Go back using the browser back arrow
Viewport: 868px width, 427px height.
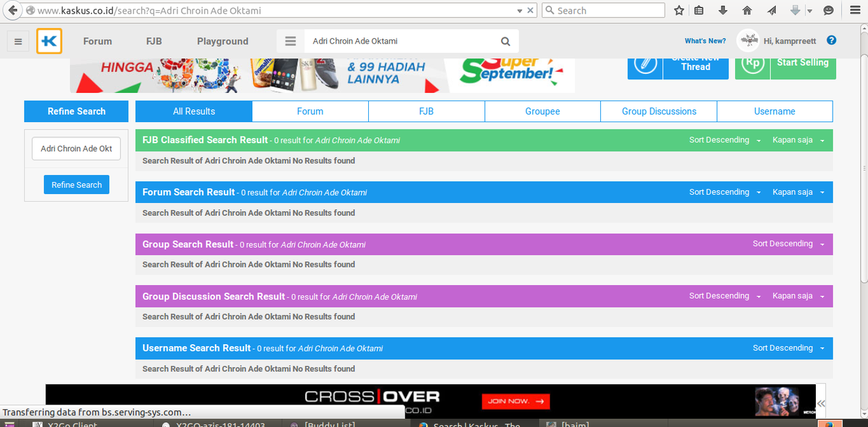pyautogui.click(x=12, y=10)
